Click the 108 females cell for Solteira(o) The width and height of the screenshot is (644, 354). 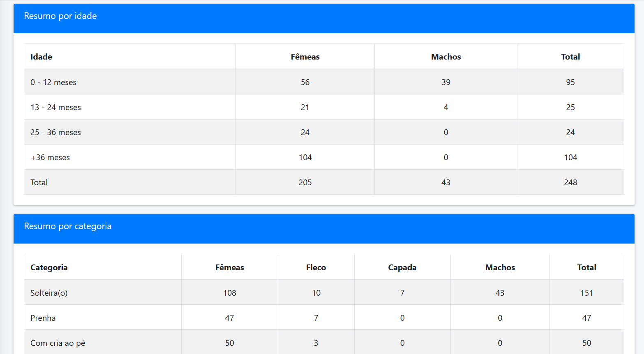click(x=230, y=293)
